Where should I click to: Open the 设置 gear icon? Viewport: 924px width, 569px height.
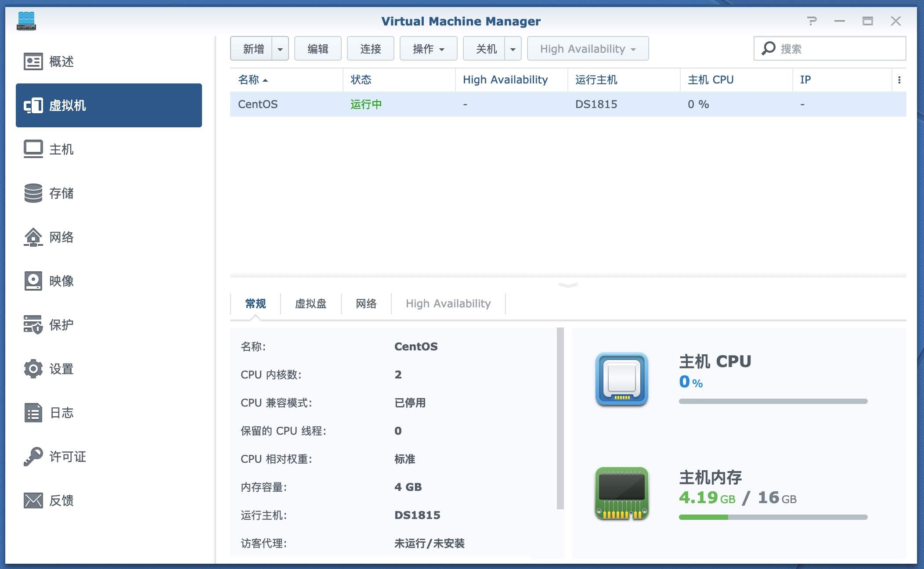33,369
